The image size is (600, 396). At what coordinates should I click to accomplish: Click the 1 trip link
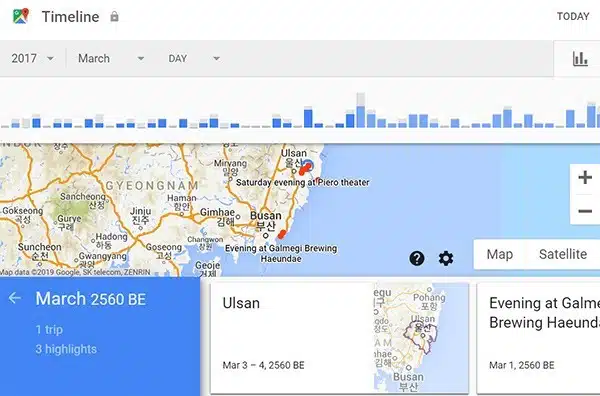pos(49,329)
